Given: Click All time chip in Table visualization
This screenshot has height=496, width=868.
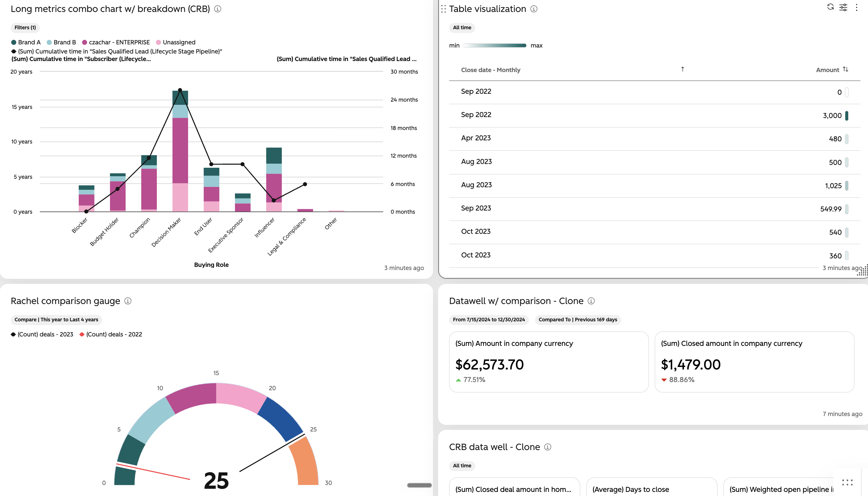Looking at the screenshot, I should tap(462, 28).
